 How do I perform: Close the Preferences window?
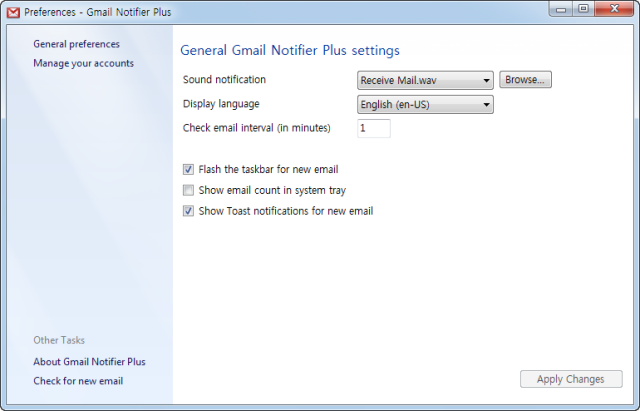point(614,9)
